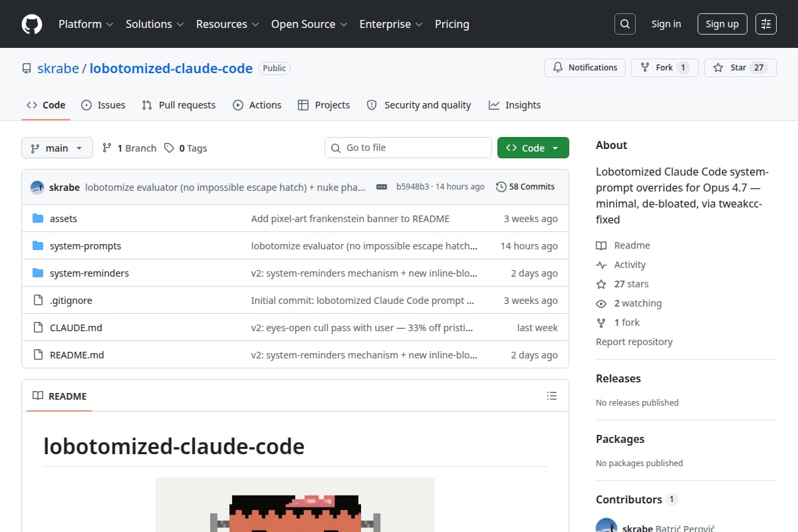Open commit 'Initial commit: lobotomized Claude Code prompt'

point(363,301)
